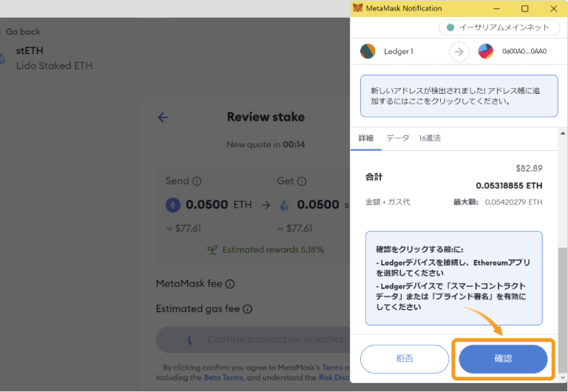Click the Ledger 1 account name
568x392 pixels.
pyautogui.click(x=399, y=52)
